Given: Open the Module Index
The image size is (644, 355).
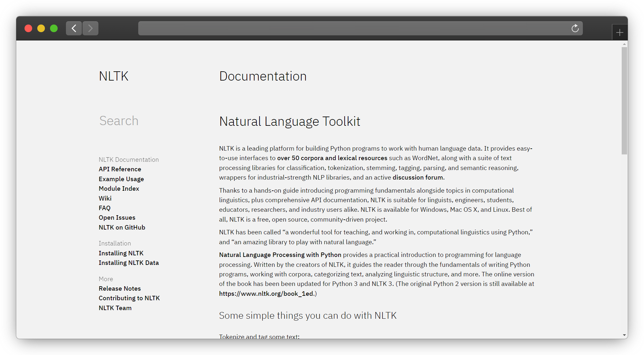Looking at the screenshot, I should point(119,188).
